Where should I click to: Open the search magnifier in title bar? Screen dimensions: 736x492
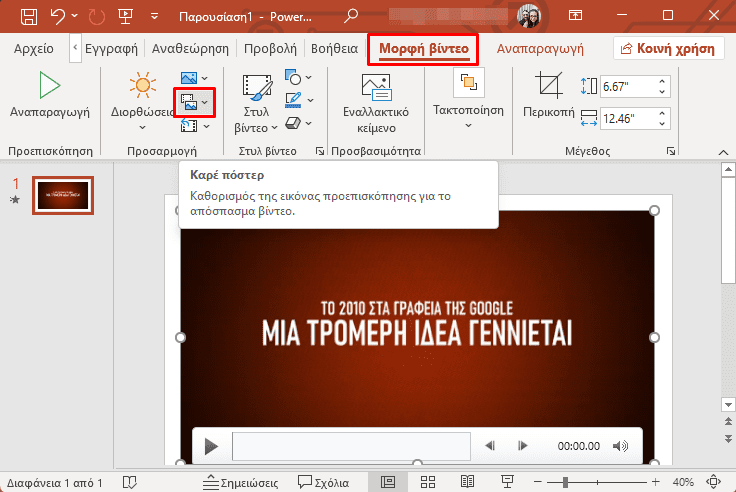(350, 16)
